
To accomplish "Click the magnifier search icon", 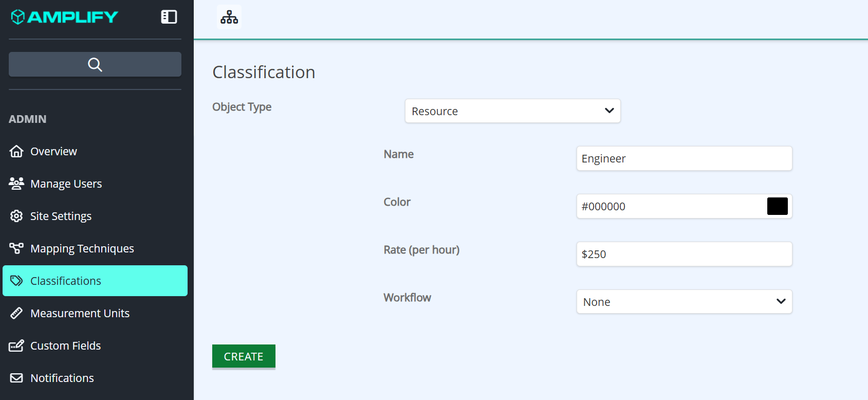I will pyautogui.click(x=95, y=64).
